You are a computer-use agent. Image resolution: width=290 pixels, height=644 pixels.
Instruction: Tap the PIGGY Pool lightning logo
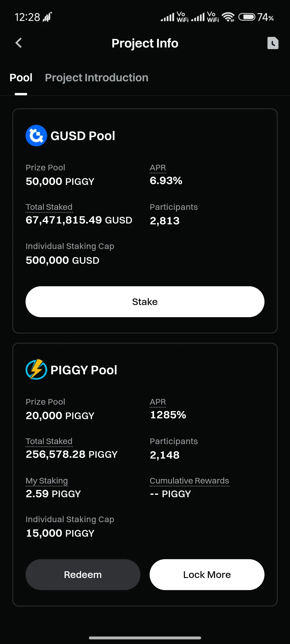36,369
